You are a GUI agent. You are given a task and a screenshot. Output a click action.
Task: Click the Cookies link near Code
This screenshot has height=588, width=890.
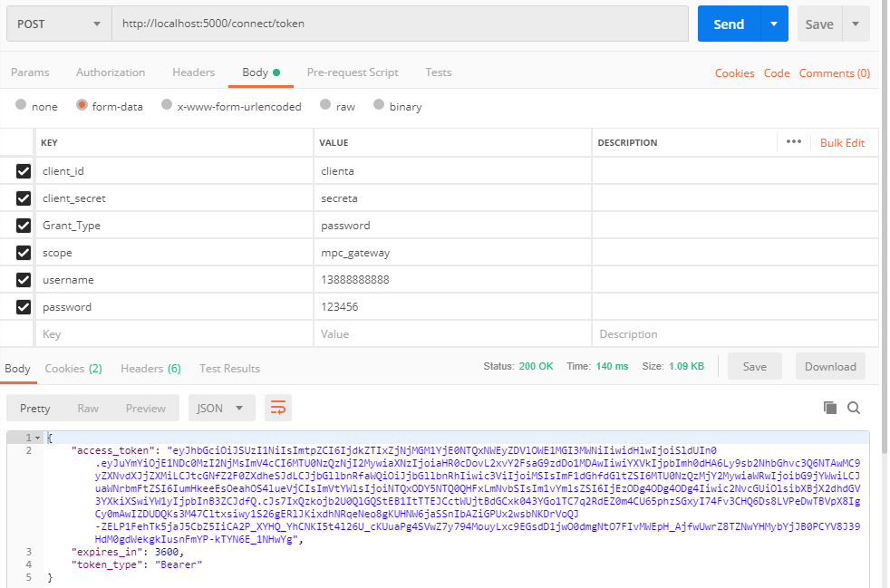[x=734, y=73]
